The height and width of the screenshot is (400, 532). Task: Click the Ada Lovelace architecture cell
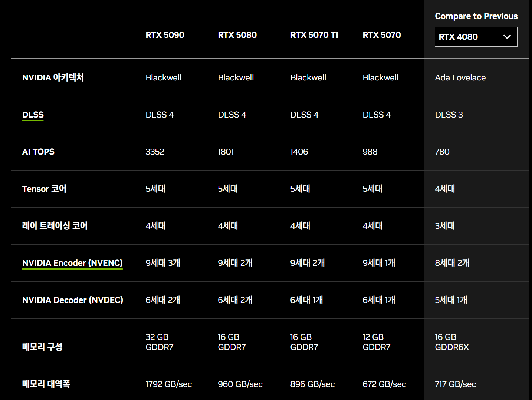point(460,77)
